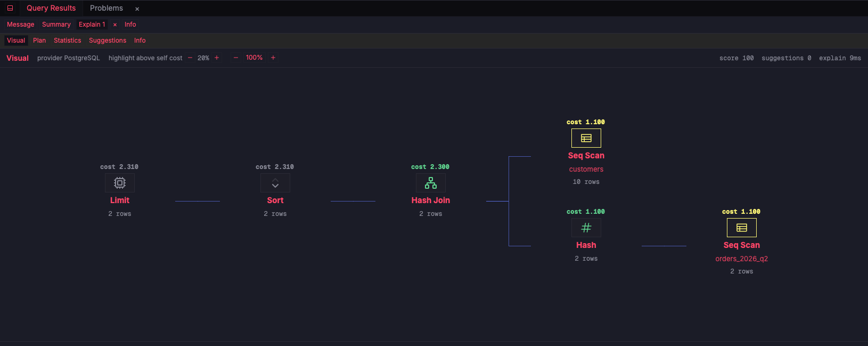
Task: Click the orders_2026_q2 Seq Scan table icon
Action: pos(742,228)
